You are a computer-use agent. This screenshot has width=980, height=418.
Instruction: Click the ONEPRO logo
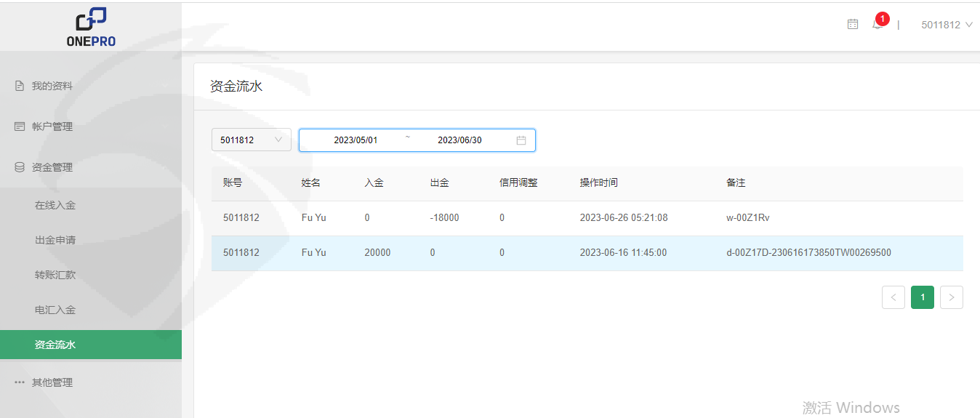click(91, 27)
